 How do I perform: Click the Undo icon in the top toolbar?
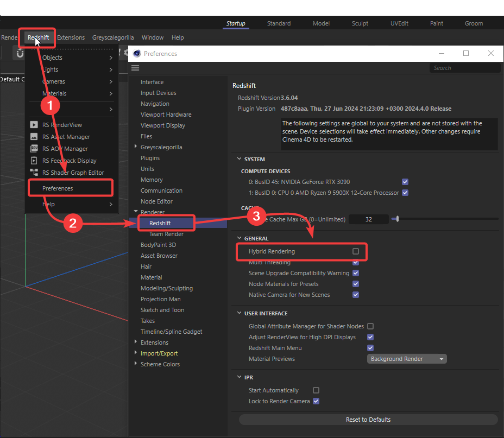pos(20,53)
